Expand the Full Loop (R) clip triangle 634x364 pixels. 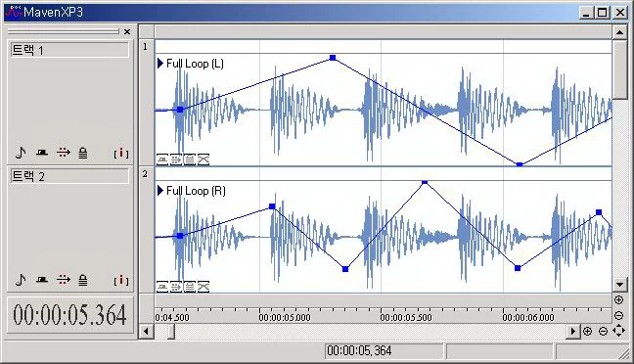tap(160, 190)
